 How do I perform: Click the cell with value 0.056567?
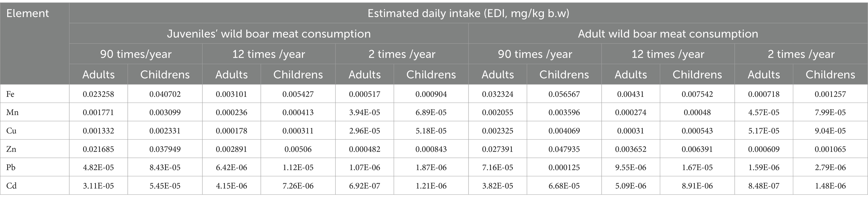point(564,94)
